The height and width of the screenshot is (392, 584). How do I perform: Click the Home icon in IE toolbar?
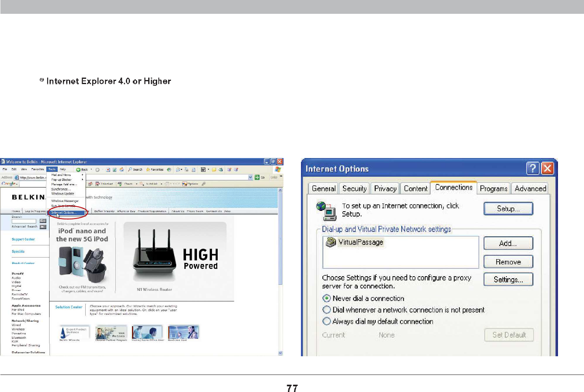point(121,169)
